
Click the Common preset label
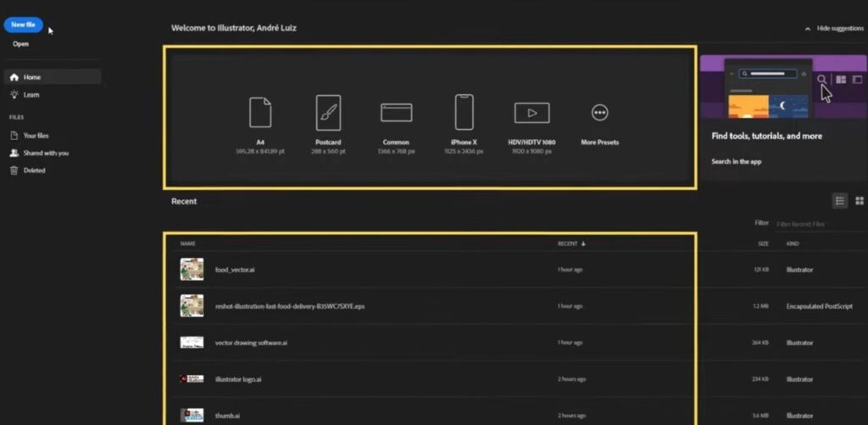click(397, 143)
